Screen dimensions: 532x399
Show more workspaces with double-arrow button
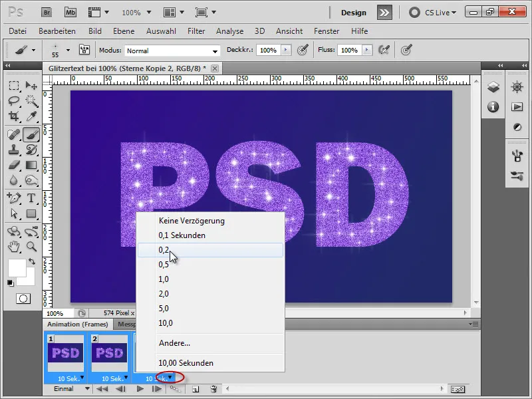(384, 13)
